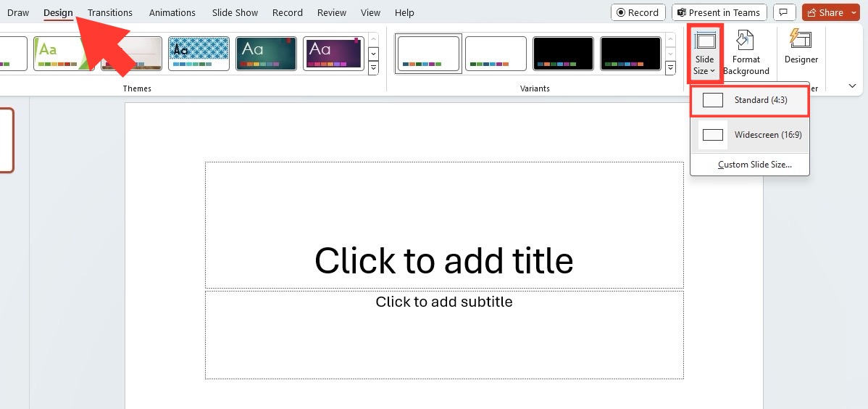
Task: Expand the Share dropdown arrow
Action: (x=854, y=12)
